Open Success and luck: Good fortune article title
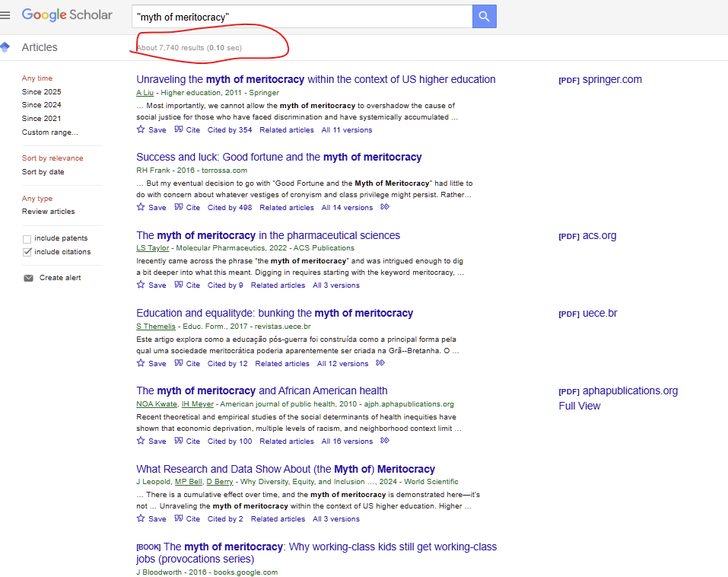The height and width of the screenshot is (577, 728). pos(279,157)
